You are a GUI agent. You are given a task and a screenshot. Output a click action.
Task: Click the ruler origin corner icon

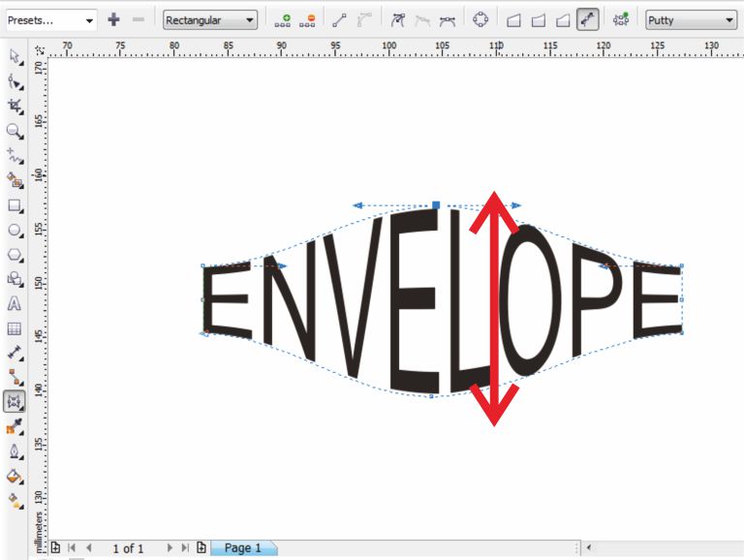tap(40, 48)
